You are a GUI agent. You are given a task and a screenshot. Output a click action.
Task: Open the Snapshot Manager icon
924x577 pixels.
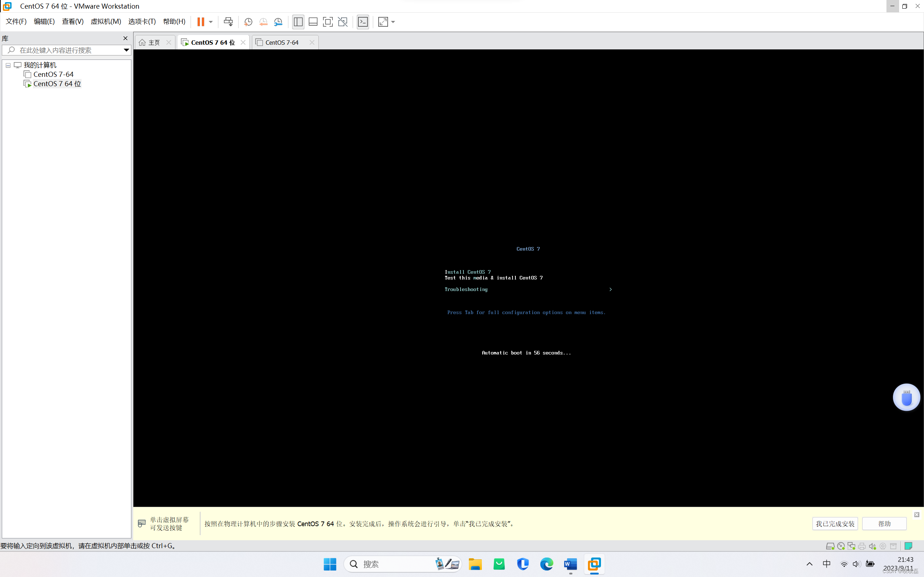(x=278, y=22)
